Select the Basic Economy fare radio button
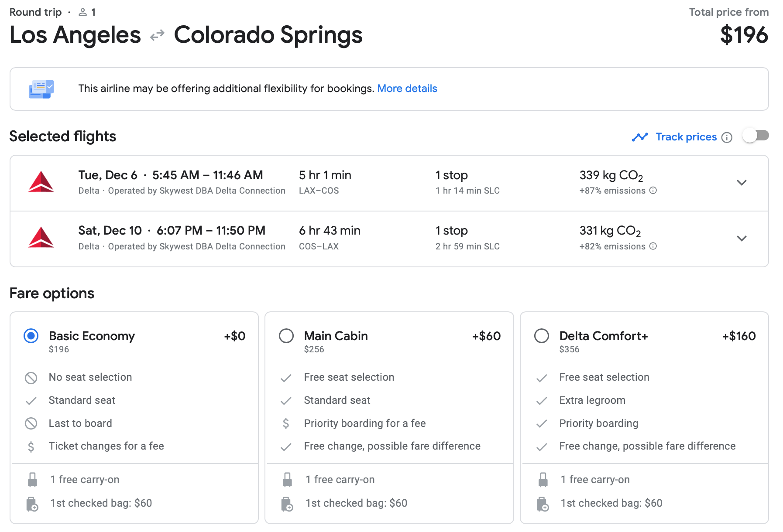 click(31, 336)
